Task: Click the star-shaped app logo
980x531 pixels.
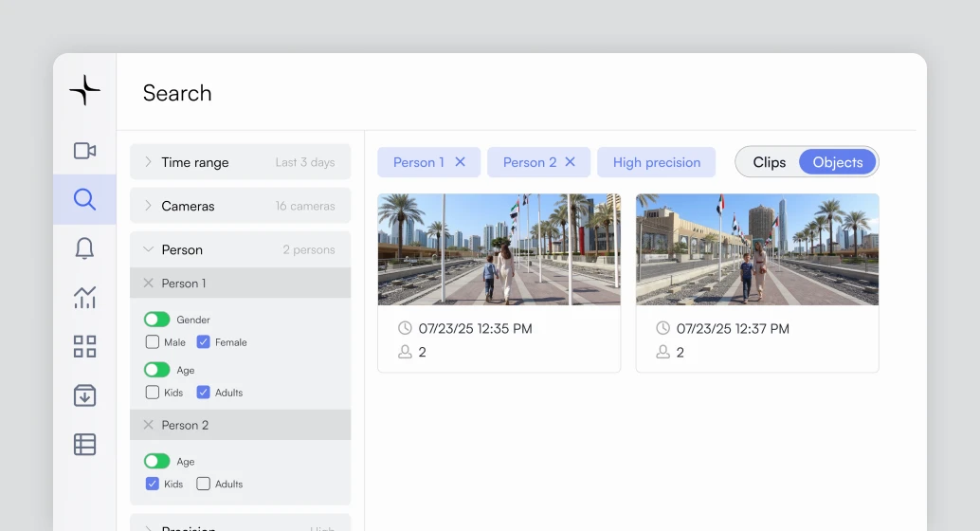Action: coord(84,90)
